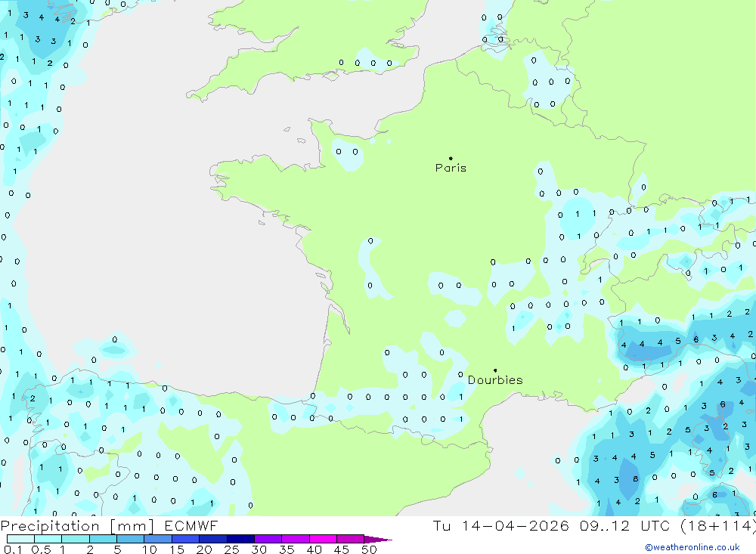Click the Paris location dot marker
This screenshot has height=554, width=756.
[451, 158]
